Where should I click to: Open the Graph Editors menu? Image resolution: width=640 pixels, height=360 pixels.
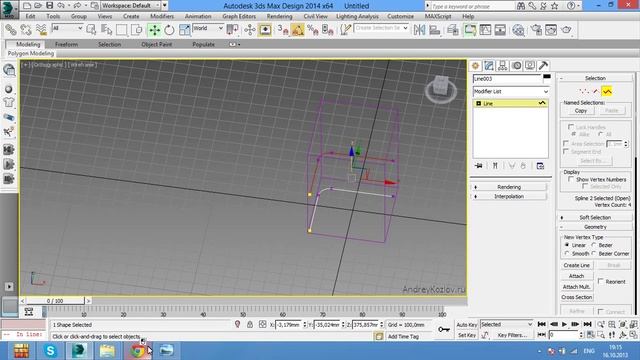[239, 16]
